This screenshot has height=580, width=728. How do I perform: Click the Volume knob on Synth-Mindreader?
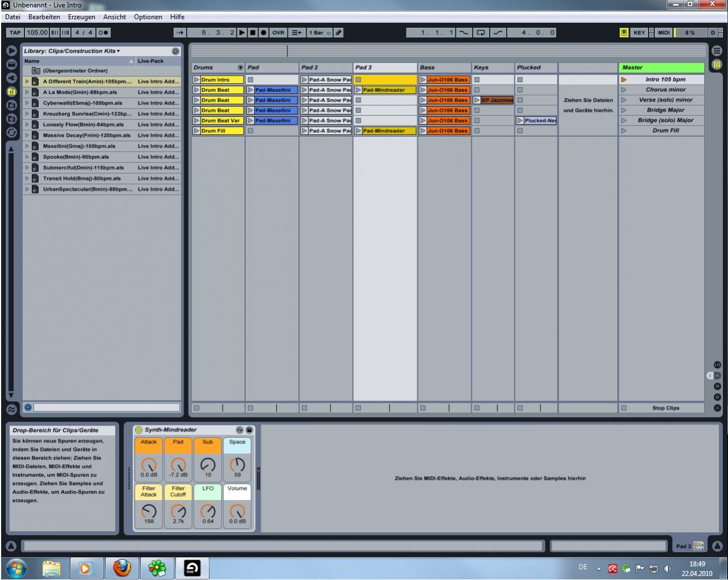click(x=237, y=510)
